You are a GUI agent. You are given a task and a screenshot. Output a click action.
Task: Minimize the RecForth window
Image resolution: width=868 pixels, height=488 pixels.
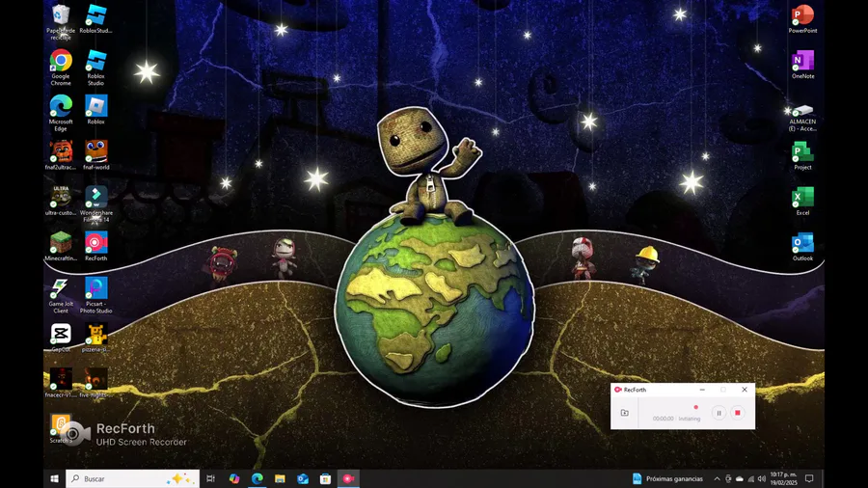[x=702, y=390]
